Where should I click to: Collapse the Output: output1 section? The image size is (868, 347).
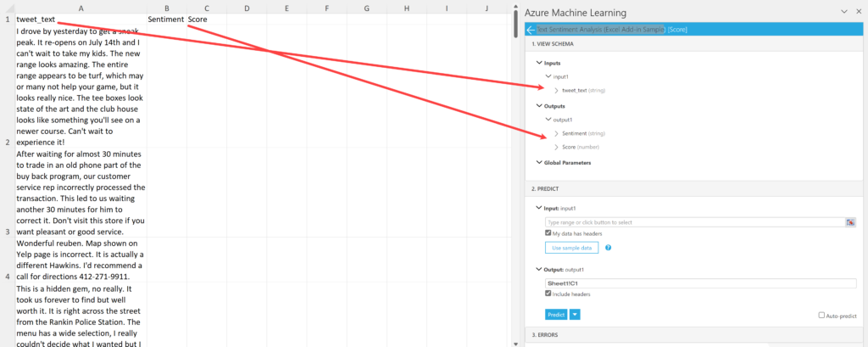(x=538, y=270)
